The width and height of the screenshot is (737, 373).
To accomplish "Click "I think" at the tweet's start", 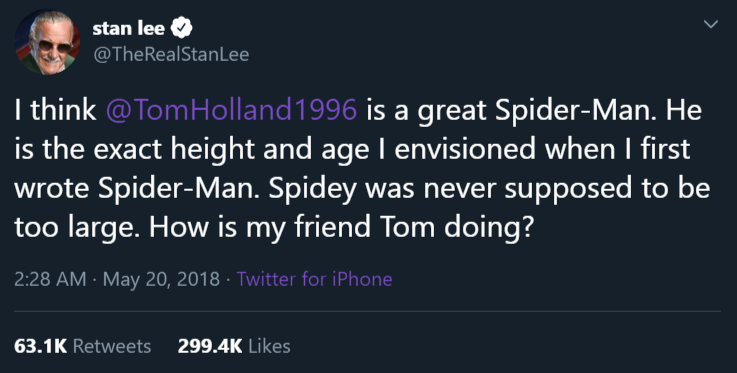I will 55,110.
